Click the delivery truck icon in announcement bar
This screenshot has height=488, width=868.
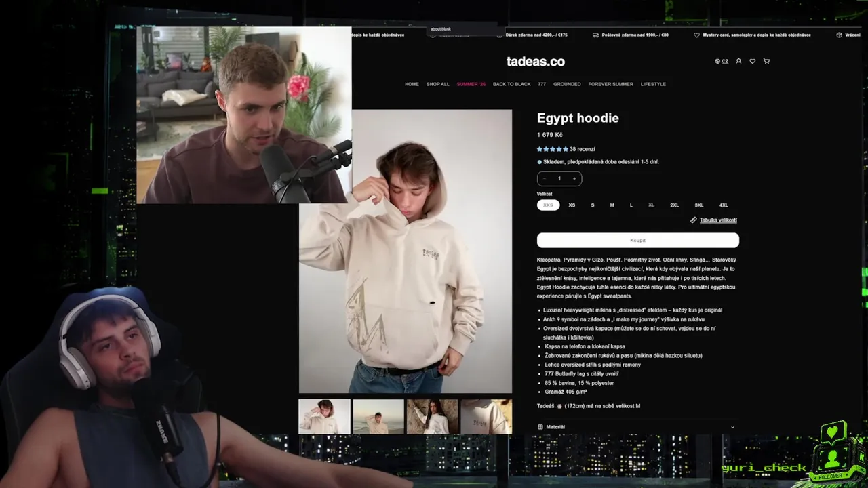(x=595, y=35)
